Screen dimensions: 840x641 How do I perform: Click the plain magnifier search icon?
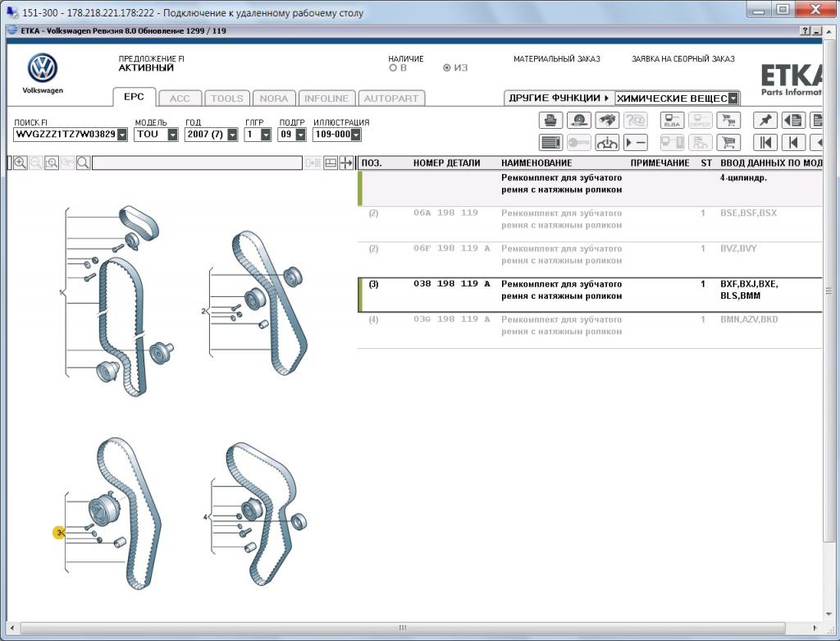pyautogui.click(x=83, y=163)
